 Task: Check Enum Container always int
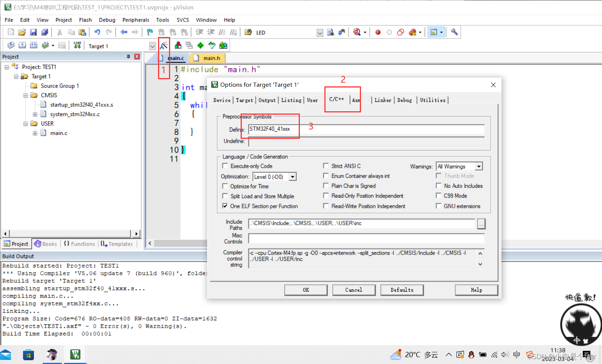[x=326, y=176]
